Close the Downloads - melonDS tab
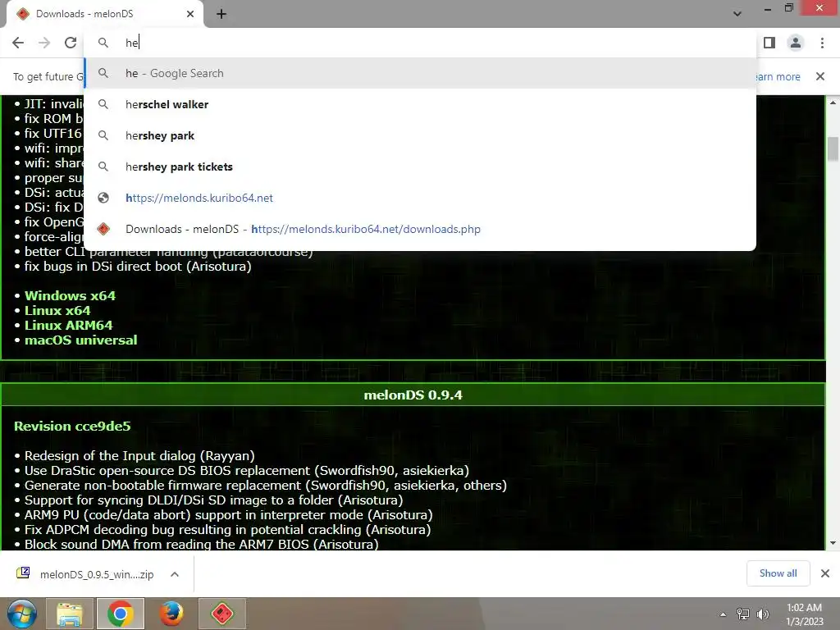Screen dimensions: 840x630 pyautogui.click(x=190, y=14)
